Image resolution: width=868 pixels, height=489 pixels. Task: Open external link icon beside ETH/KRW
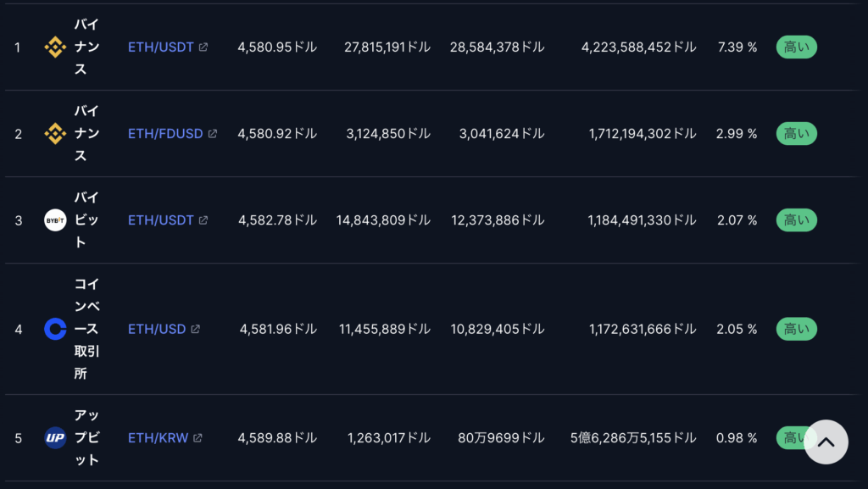(x=198, y=438)
